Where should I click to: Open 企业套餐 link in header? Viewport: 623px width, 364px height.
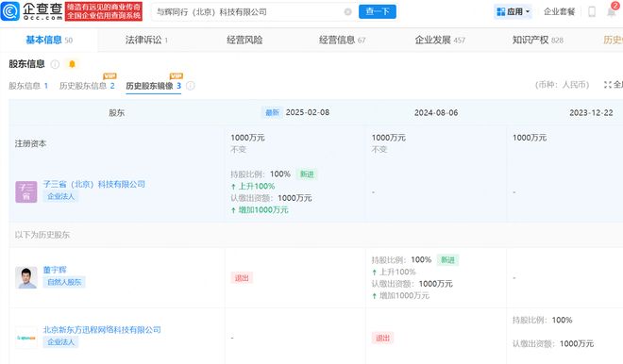pos(559,12)
